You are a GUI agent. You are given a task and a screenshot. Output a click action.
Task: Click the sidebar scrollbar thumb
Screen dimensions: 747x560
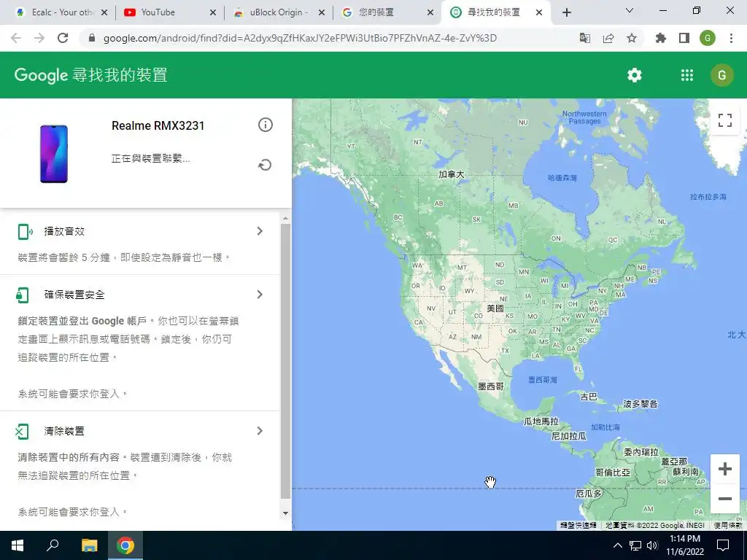coord(285,361)
